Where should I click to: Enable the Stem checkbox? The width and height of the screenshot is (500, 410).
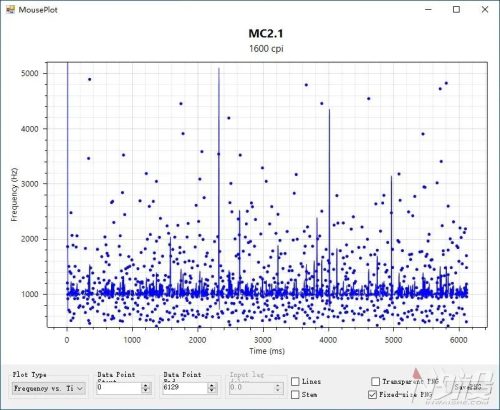(x=295, y=395)
